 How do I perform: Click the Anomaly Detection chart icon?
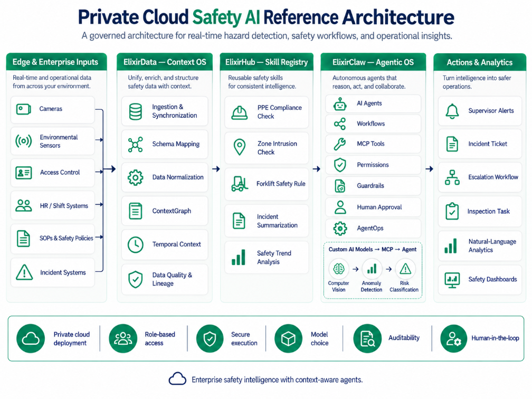click(x=372, y=269)
